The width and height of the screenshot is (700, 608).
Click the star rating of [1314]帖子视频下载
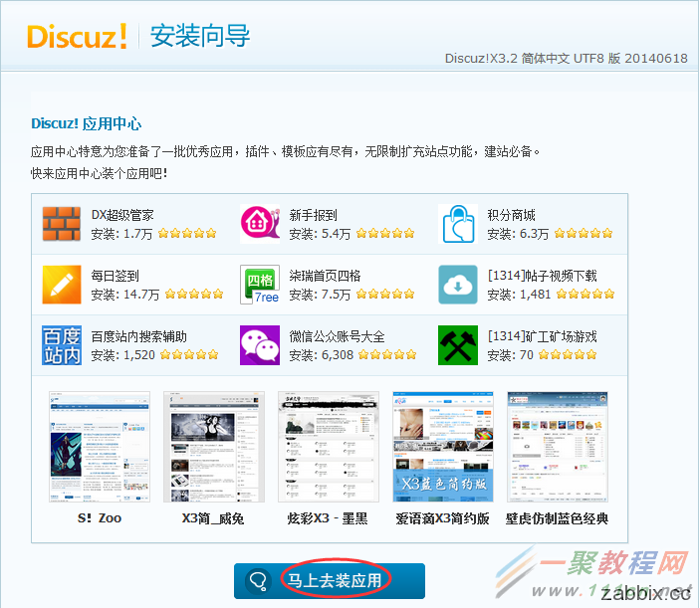(x=585, y=294)
